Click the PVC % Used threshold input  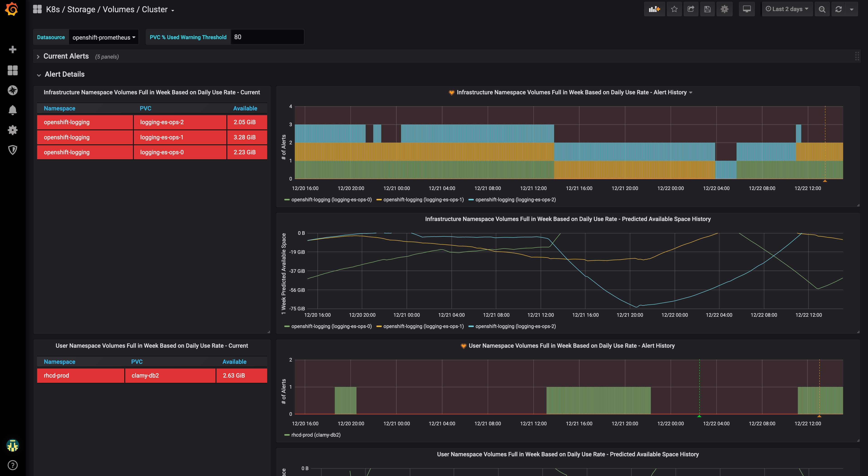pyautogui.click(x=267, y=37)
